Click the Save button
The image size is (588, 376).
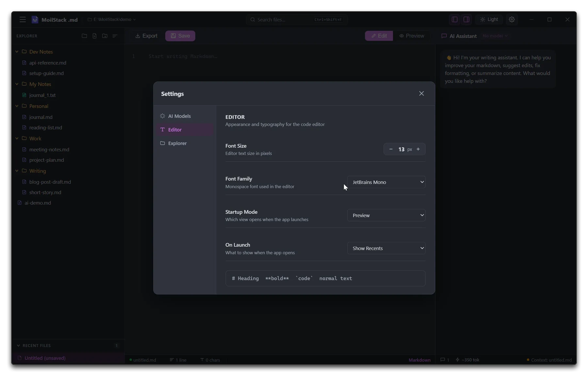pyautogui.click(x=180, y=36)
